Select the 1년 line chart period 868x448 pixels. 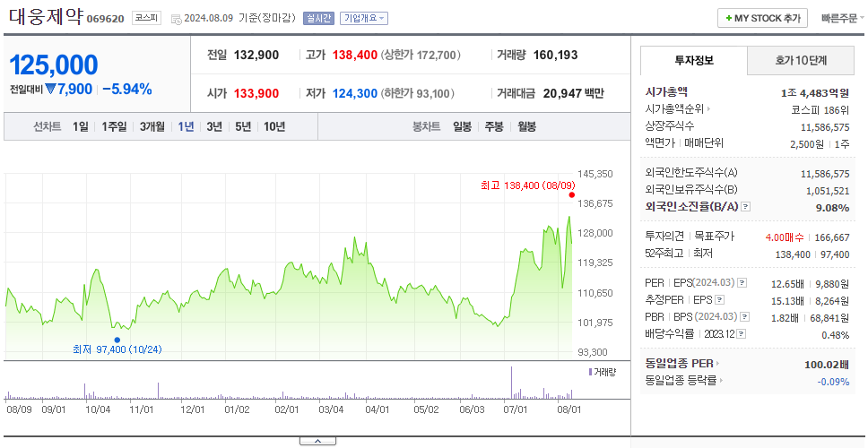[186, 126]
